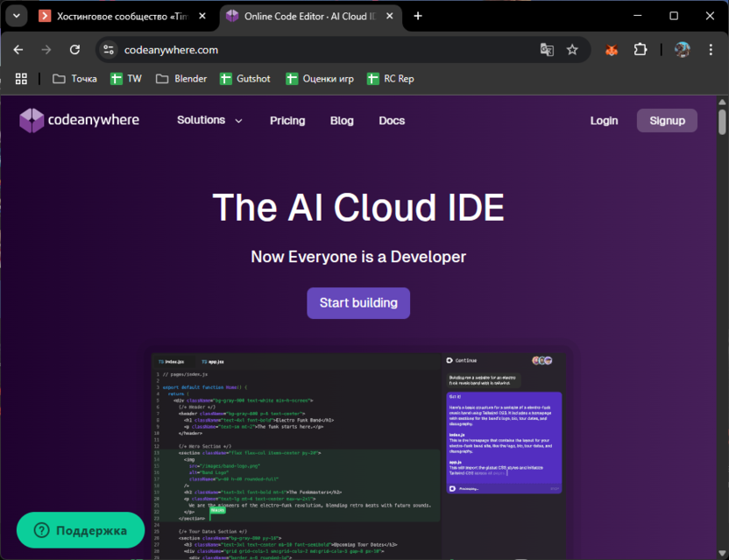This screenshot has width=729, height=560.
Task: Click the Start building button
Action: click(358, 303)
